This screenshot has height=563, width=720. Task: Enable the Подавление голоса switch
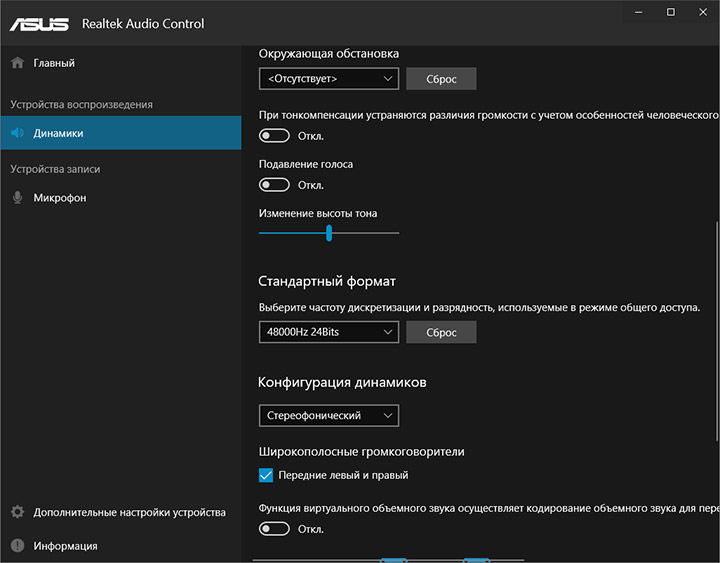coord(274,185)
